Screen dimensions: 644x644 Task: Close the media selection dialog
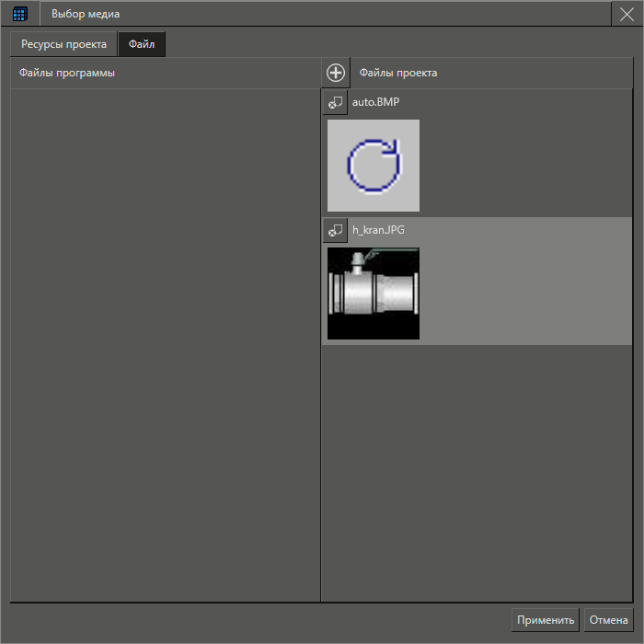tap(626, 14)
